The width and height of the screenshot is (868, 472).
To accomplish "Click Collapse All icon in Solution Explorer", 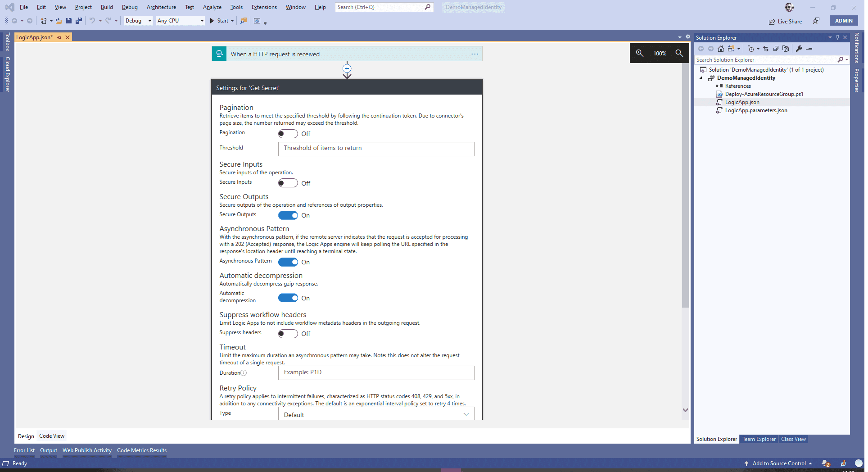I will point(776,49).
